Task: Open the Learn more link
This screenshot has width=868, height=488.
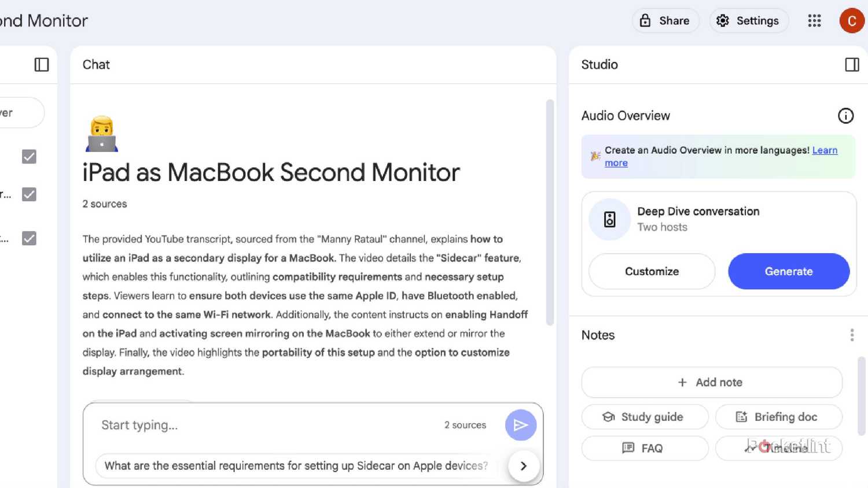Action: point(825,150)
